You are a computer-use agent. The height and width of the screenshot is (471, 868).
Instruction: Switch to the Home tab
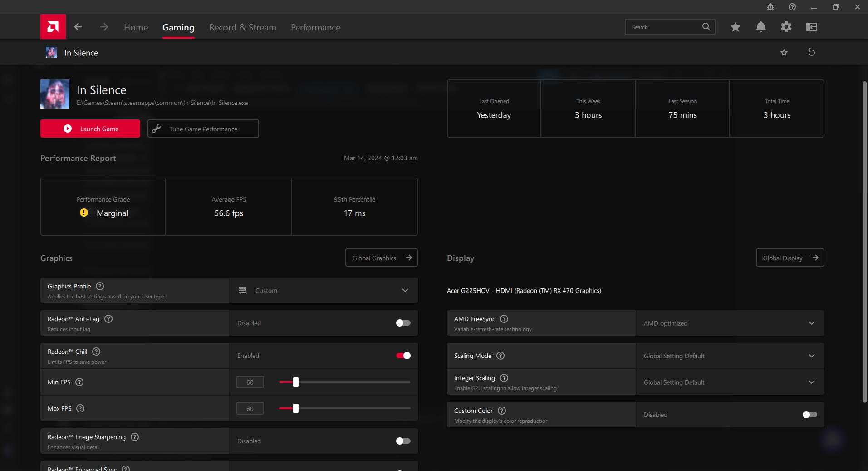pos(136,27)
